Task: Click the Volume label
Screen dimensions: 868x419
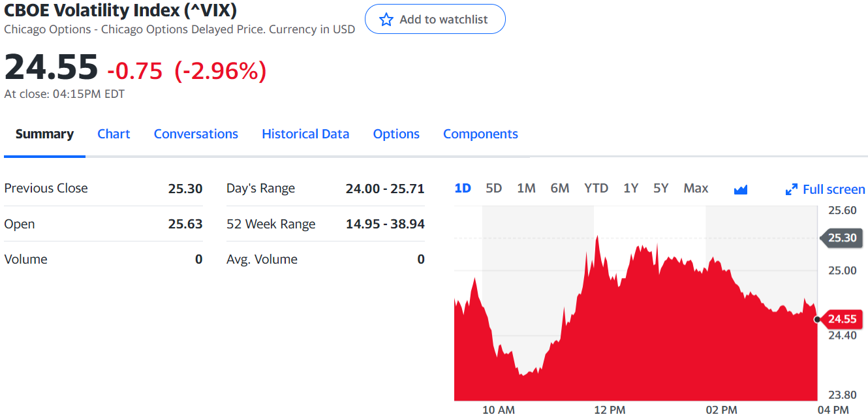Action: 26,259
